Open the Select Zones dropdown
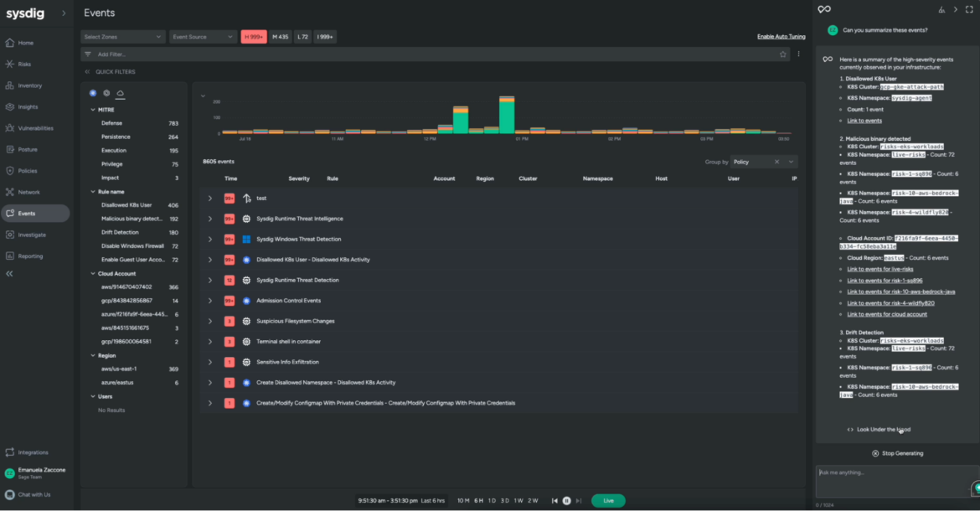 [x=121, y=37]
